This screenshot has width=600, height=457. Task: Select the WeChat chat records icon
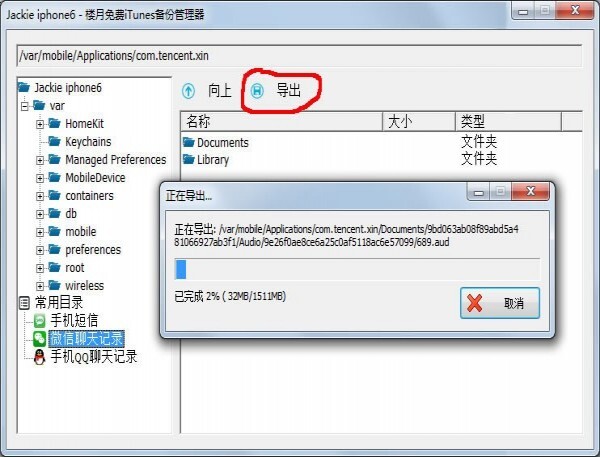[40, 338]
